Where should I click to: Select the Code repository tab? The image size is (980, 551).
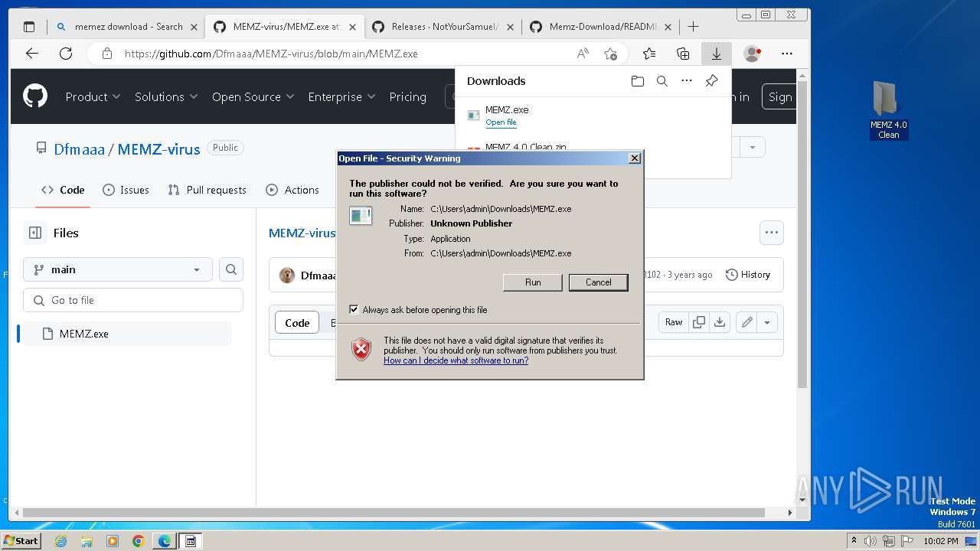click(63, 190)
